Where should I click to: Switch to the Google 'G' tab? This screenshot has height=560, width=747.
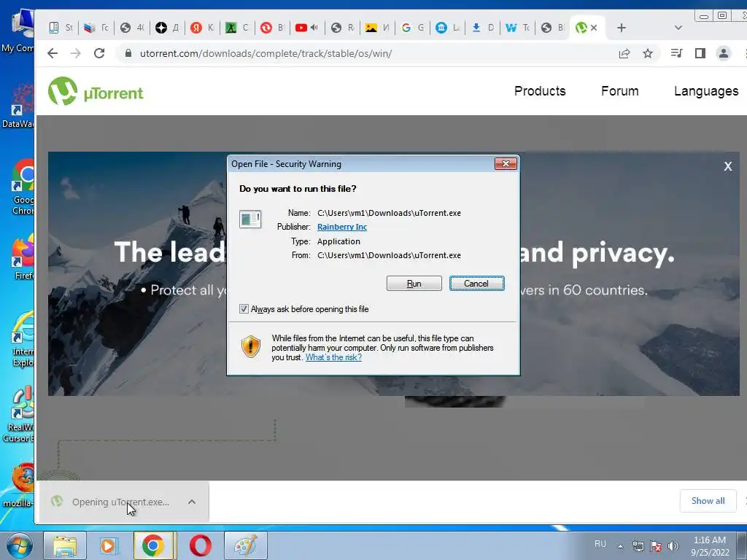coord(413,28)
